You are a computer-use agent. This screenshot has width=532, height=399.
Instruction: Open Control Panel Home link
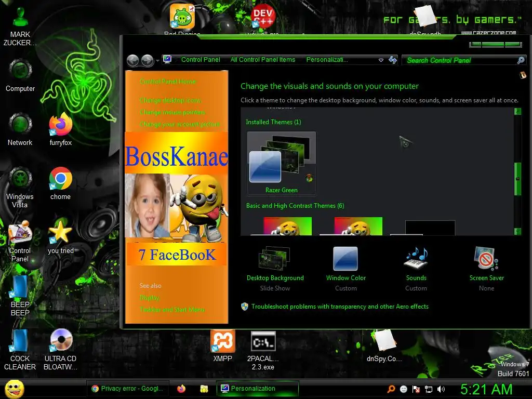pos(168,82)
